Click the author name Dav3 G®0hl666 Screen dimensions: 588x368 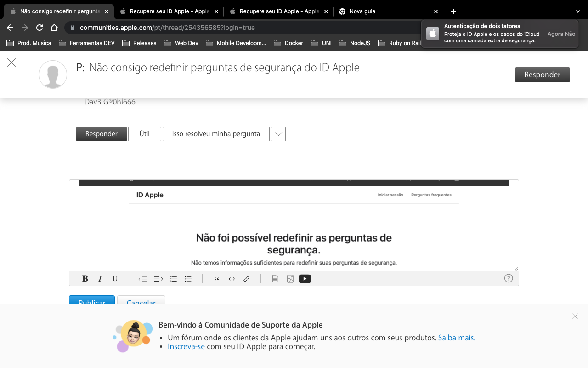110,102
